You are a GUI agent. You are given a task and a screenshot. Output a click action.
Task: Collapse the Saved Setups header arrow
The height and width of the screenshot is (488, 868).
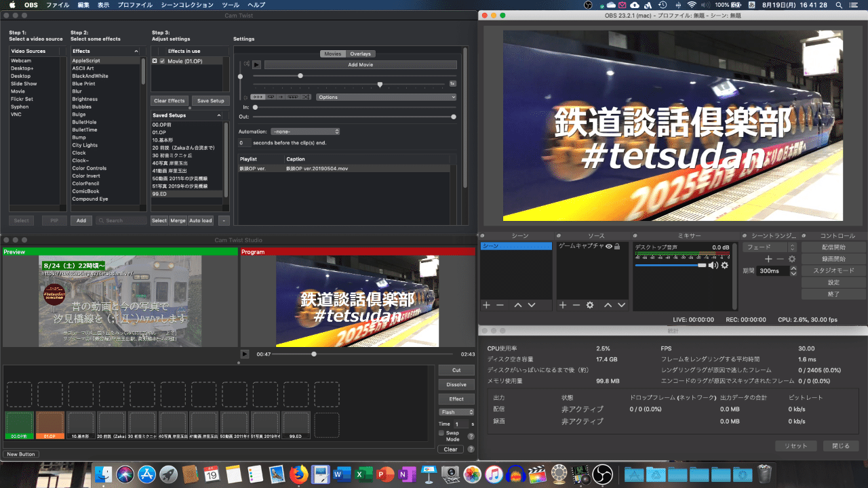219,115
